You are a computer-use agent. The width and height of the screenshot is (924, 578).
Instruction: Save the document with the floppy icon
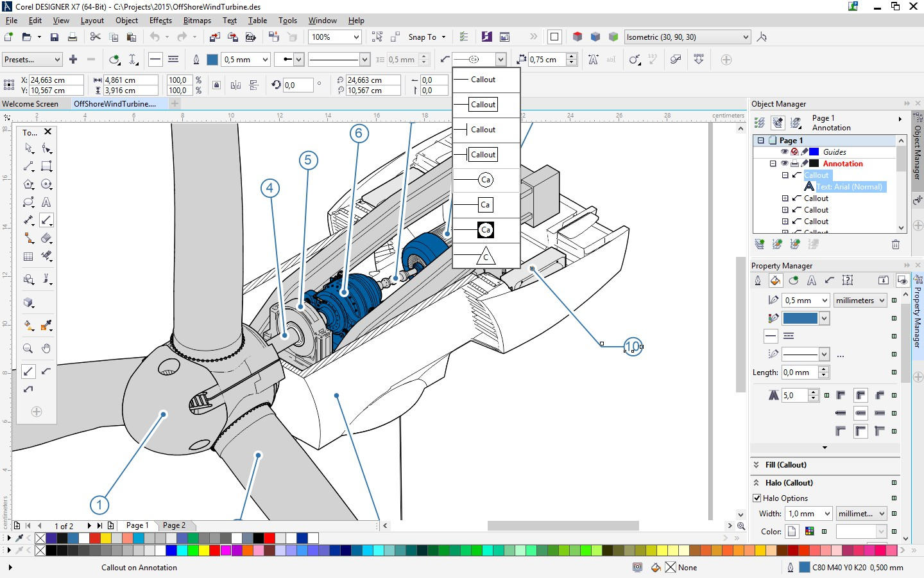(55, 37)
